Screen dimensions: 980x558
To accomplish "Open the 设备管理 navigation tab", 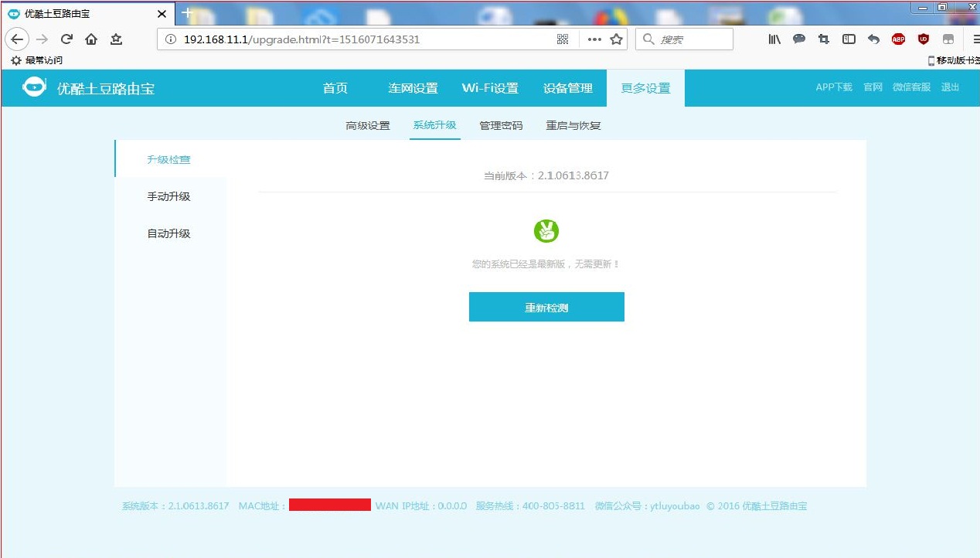I will click(x=567, y=88).
